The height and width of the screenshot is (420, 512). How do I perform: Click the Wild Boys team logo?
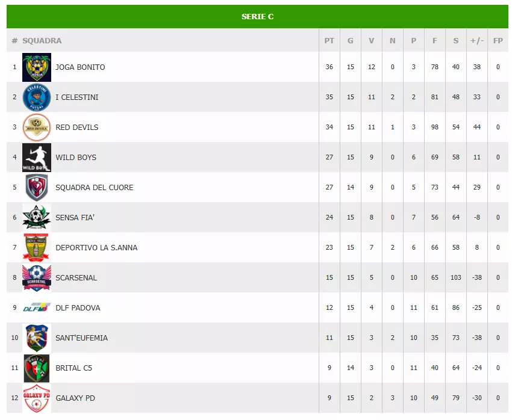coord(37,157)
